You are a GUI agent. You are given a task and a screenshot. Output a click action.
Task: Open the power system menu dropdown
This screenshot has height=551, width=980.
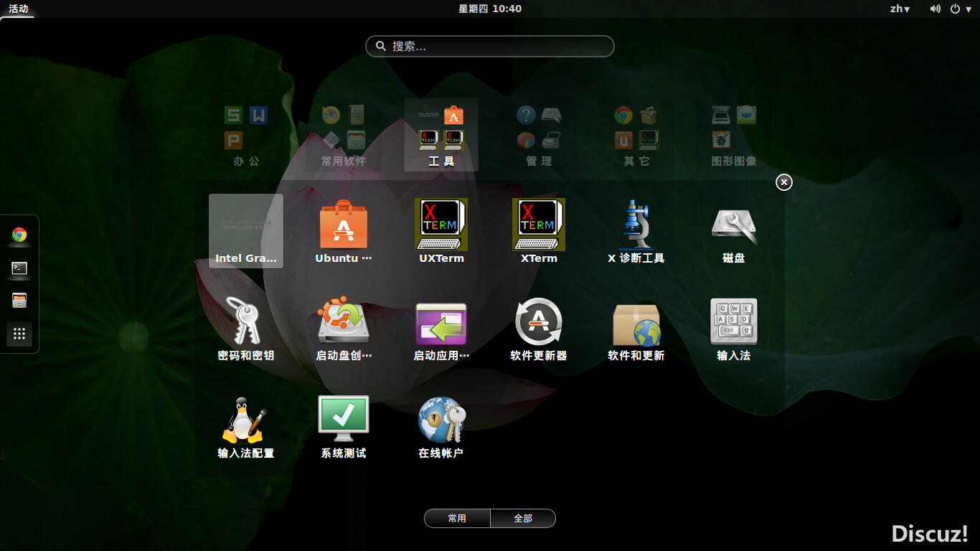[960, 9]
